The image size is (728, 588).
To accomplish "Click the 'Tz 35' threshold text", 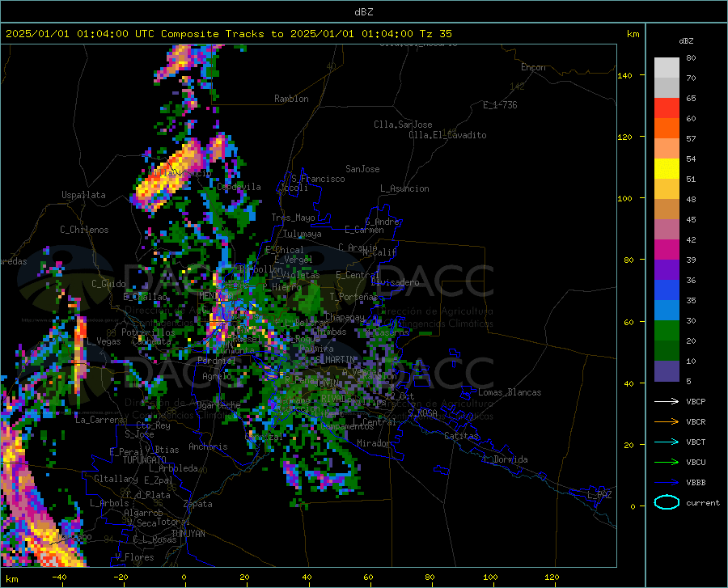I will tap(436, 34).
